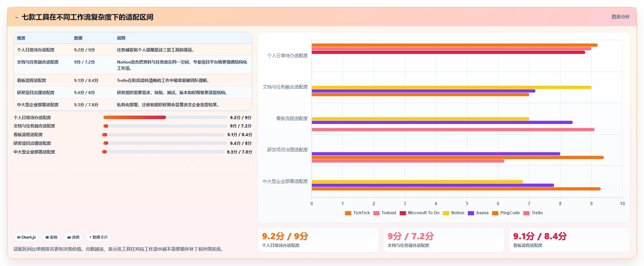The image size is (644, 266).
Task: Click chart axis label 个人日常待办适配度
Action: point(287,56)
